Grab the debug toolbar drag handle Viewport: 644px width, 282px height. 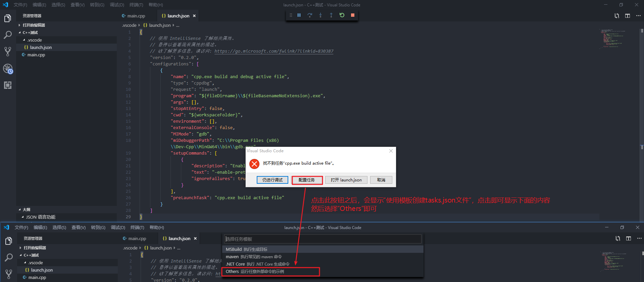coord(291,15)
